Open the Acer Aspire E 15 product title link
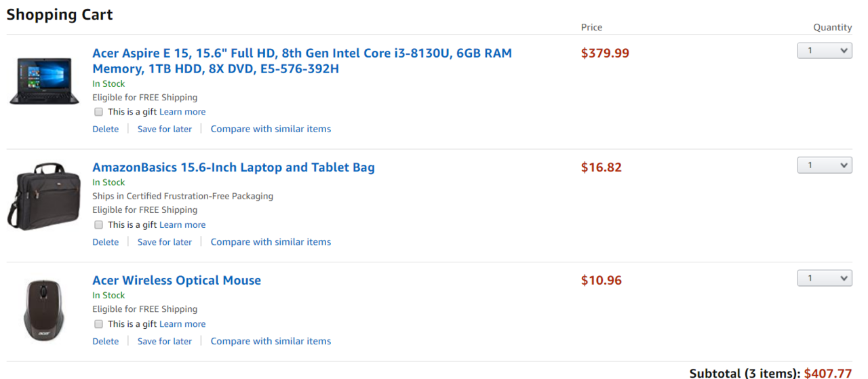The image size is (868, 379). tap(302, 61)
